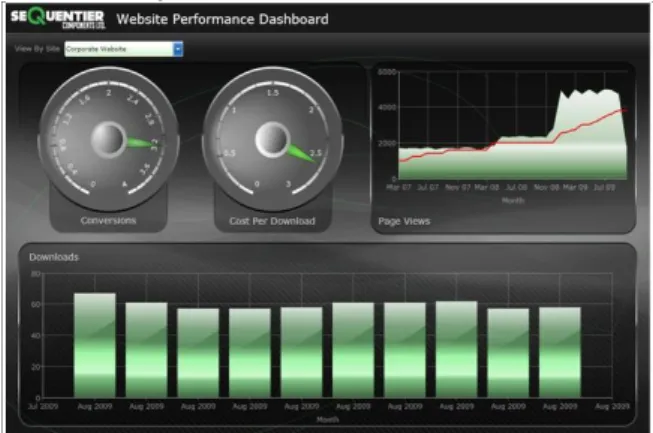This screenshot has height=433, width=653.
Task: Click the 2000 label on Page Views axis
Action: click(387, 143)
